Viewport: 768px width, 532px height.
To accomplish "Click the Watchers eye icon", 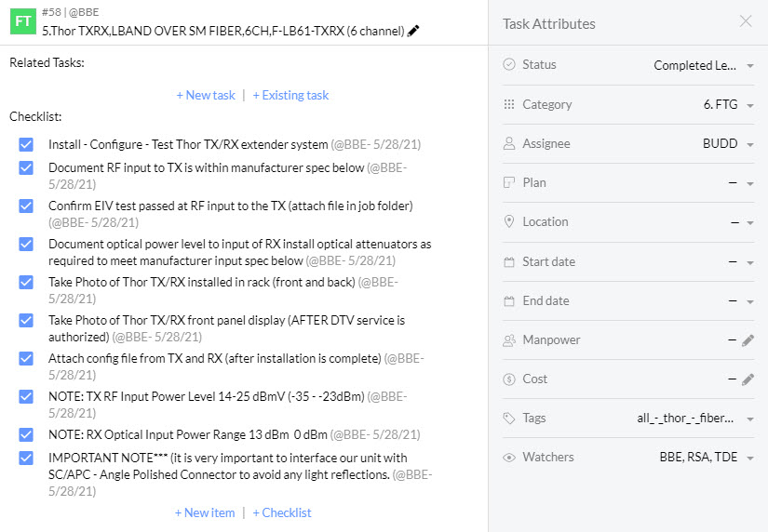I will 509,458.
